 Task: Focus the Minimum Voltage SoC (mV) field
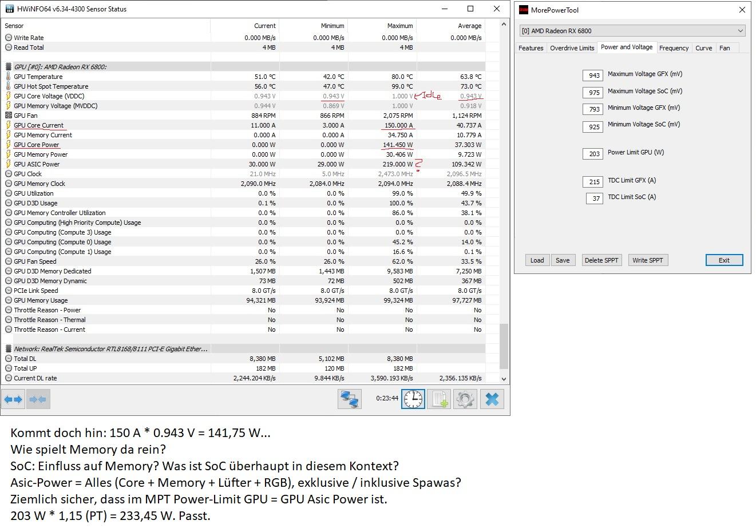(593, 126)
